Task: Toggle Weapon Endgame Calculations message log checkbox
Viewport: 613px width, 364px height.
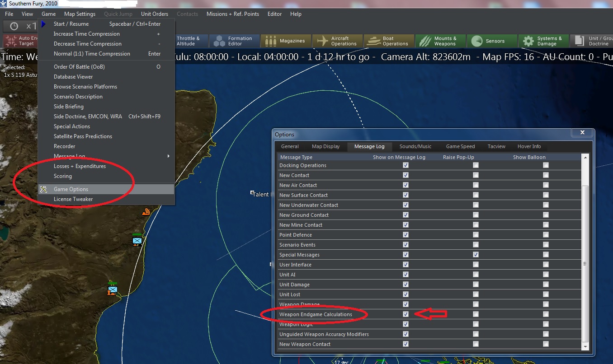Action: pyautogui.click(x=406, y=314)
